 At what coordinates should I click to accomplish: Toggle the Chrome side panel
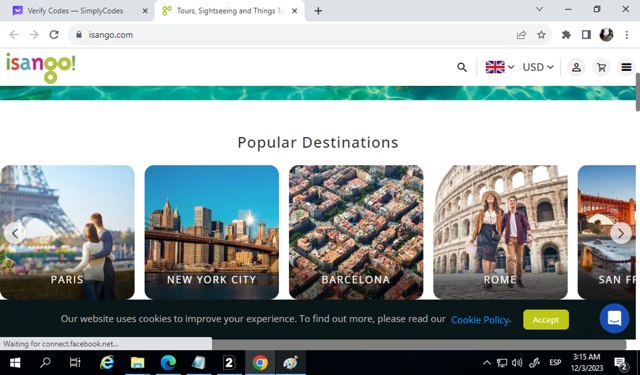tap(586, 35)
